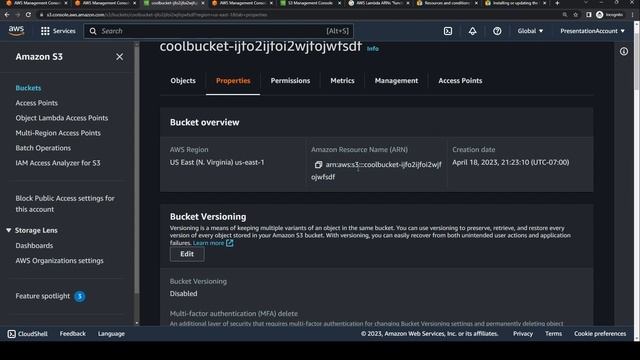The height and width of the screenshot is (360, 640).
Task: Click the Bucket overview heading
Action: (204, 122)
